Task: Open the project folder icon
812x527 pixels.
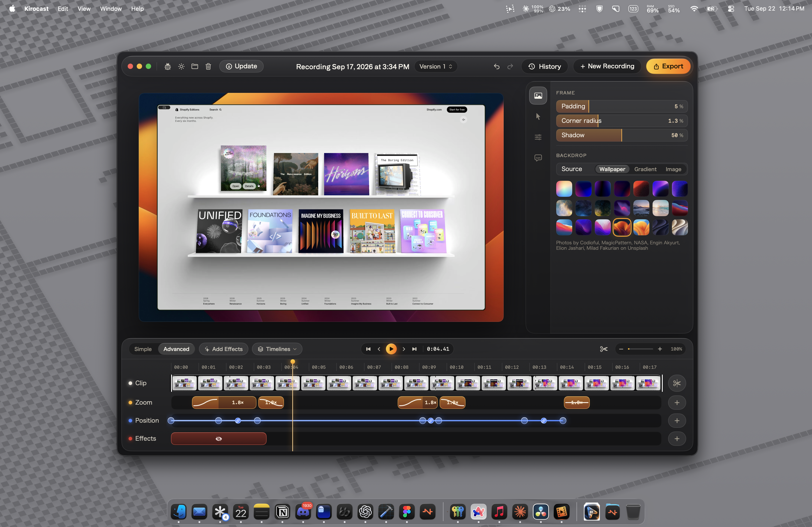Action: coord(195,66)
